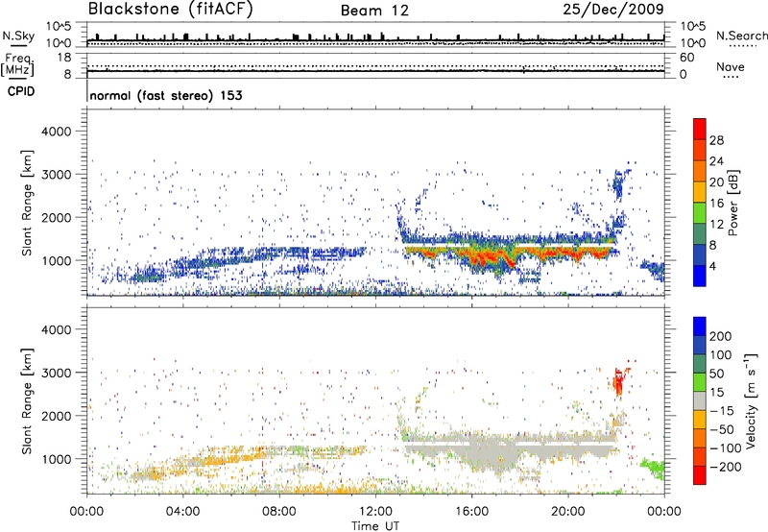Click the 20:00 time tick label

tap(567, 512)
